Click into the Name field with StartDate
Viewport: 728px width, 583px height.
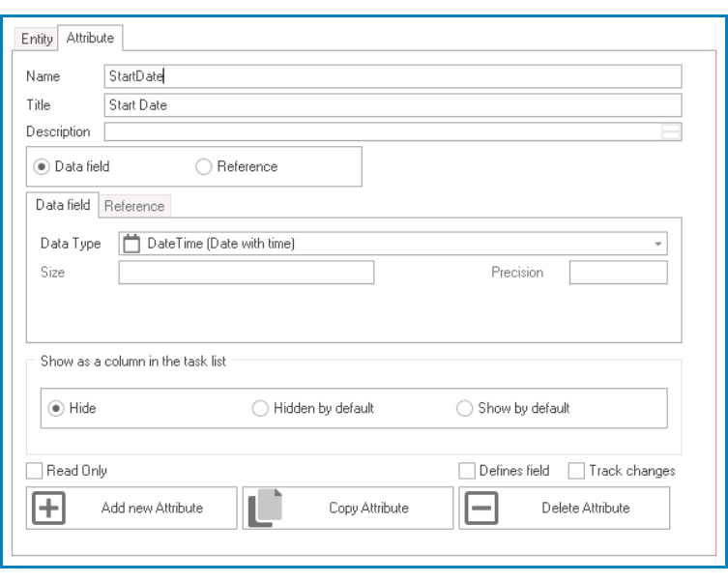pos(393,76)
